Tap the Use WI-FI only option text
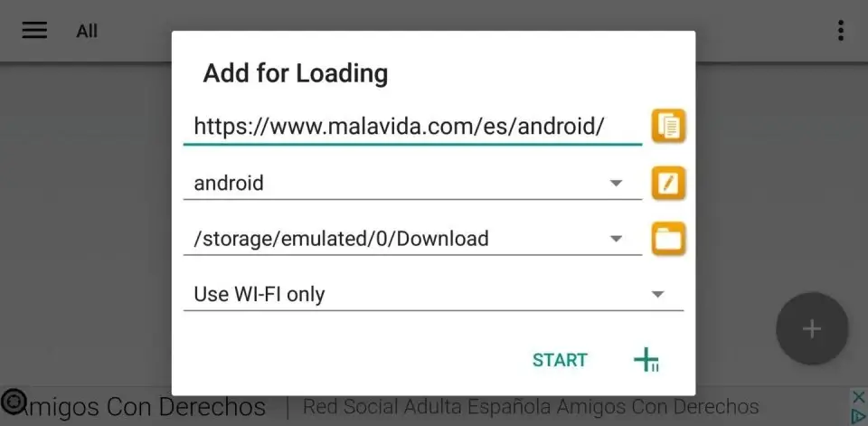Image resolution: width=868 pixels, height=426 pixels. pyautogui.click(x=259, y=294)
